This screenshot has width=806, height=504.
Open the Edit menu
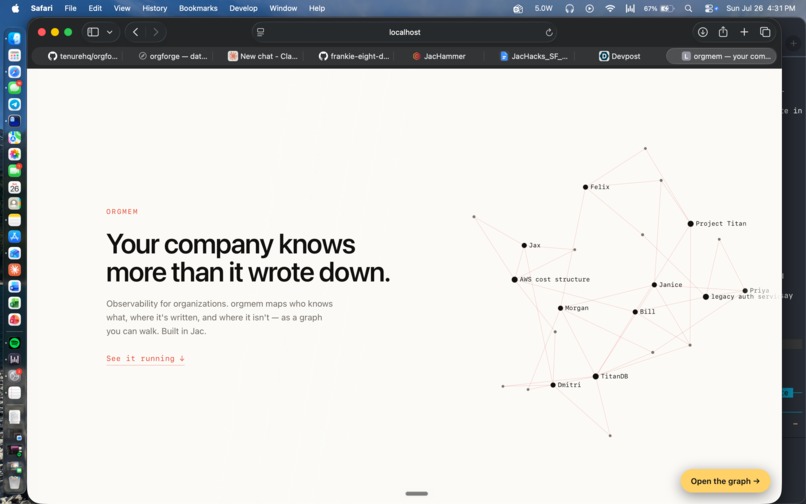click(x=95, y=8)
